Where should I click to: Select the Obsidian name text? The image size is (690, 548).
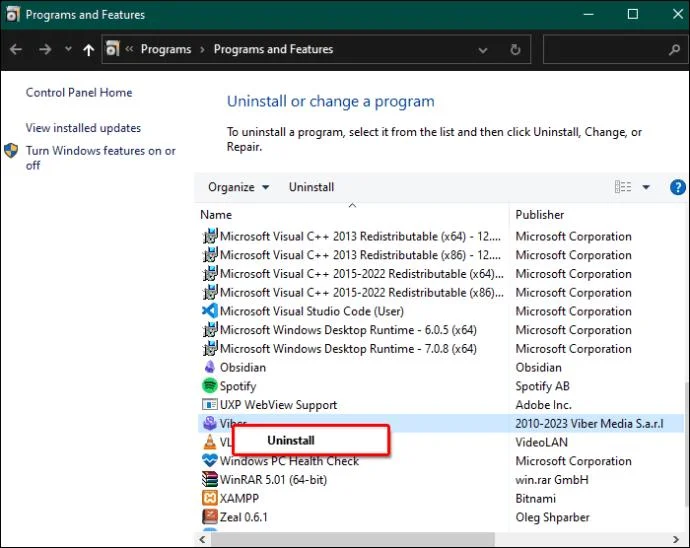(x=242, y=368)
